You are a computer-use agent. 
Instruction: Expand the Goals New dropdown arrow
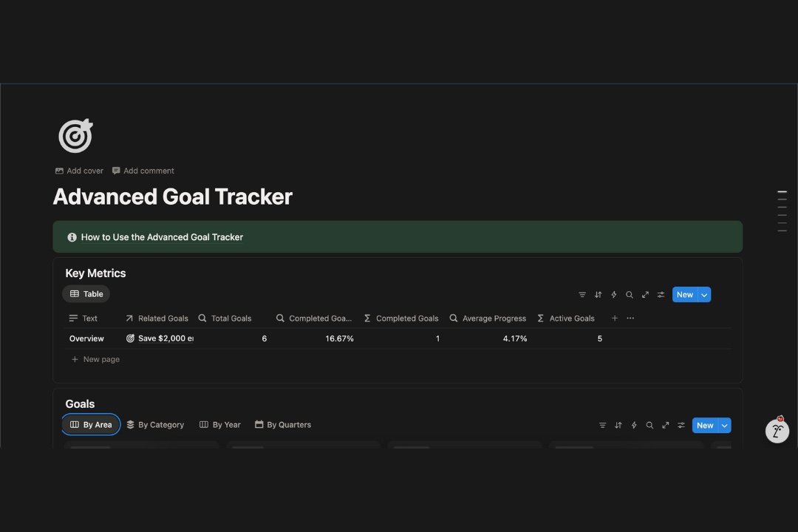coord(725,426)
